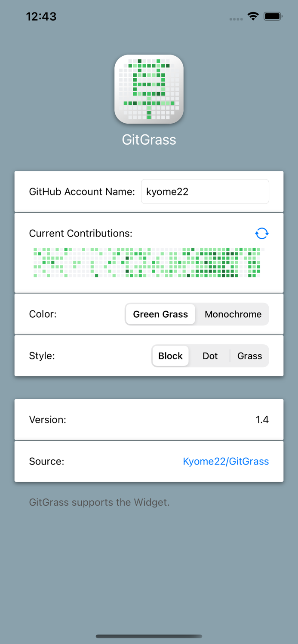The height and width of the screenshot is (644, 298).
Task: Click the GitHub Account Name input field
Action: point(205,191)
